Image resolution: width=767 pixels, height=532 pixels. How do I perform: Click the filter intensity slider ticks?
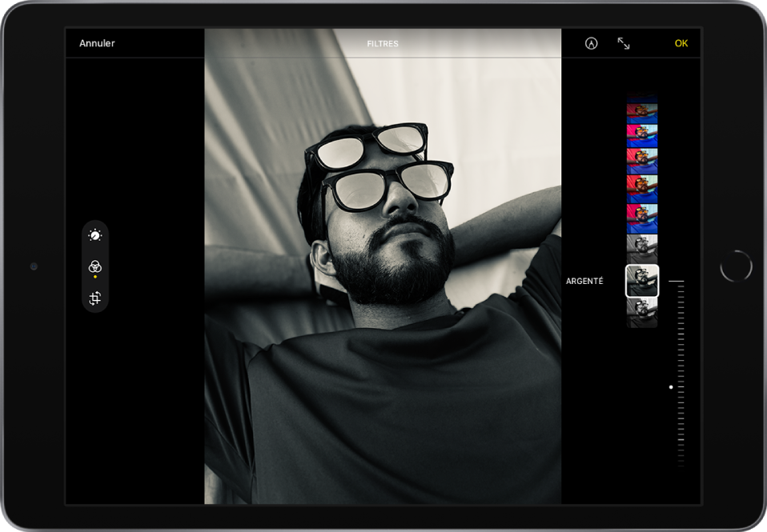[681, 374]
